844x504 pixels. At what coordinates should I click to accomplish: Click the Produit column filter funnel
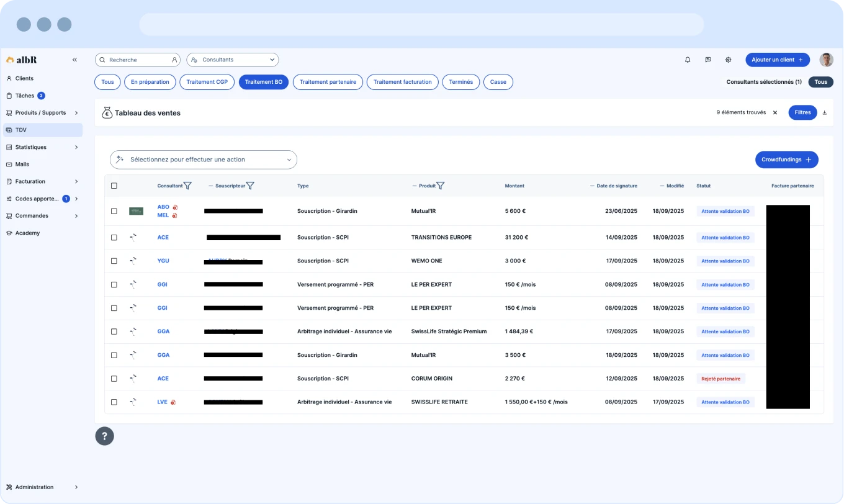coord(441,186)
